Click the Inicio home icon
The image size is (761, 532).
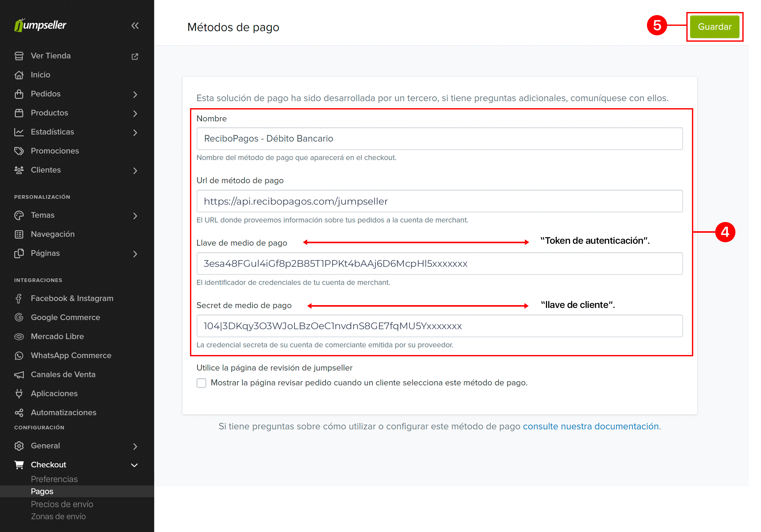click(19, 75)
